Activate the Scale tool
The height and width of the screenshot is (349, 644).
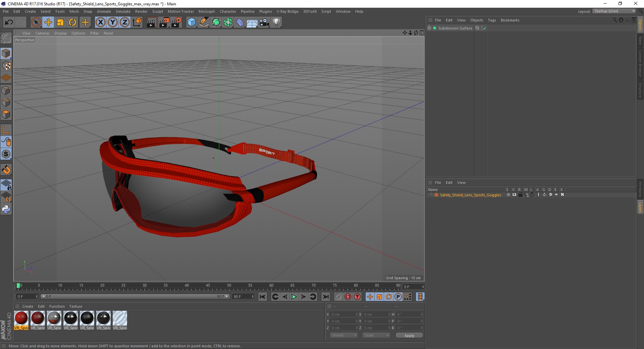[60, 22]
